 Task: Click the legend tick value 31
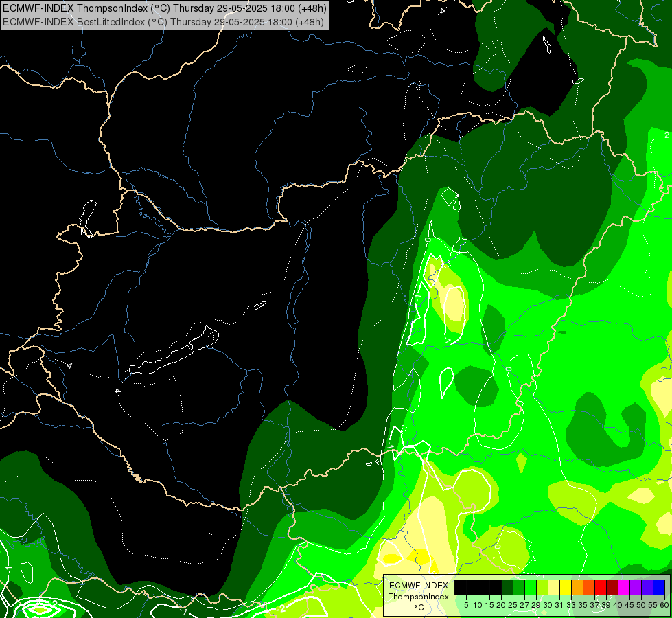[559, 605]
